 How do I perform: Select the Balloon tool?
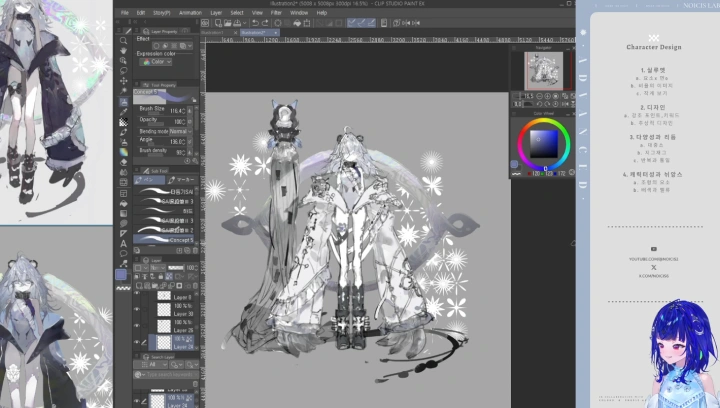click(x=123, y=254)
